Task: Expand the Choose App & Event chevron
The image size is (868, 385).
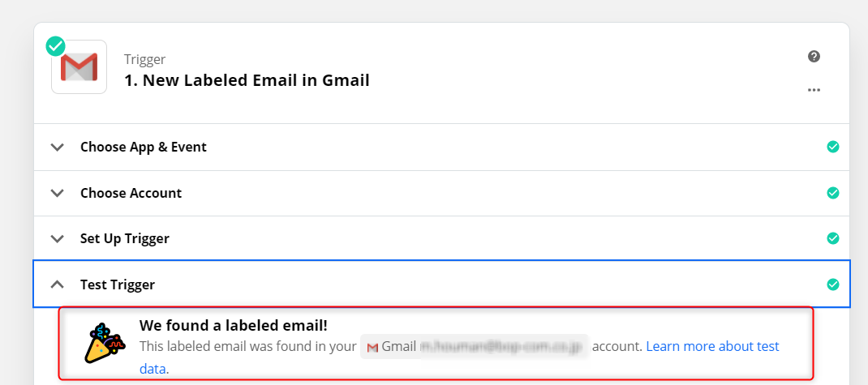Action: (x=57, y=148)
